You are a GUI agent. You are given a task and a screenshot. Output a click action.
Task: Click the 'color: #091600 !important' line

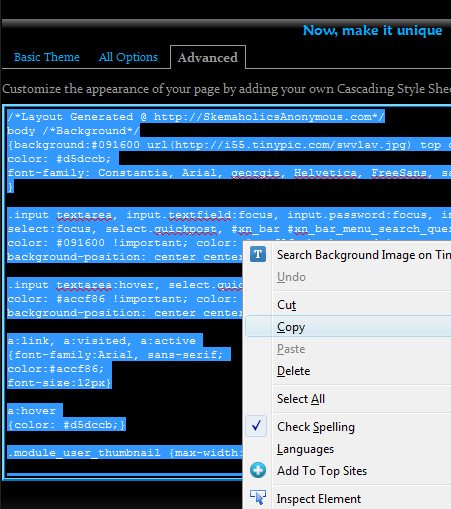[x=125, y=243]
